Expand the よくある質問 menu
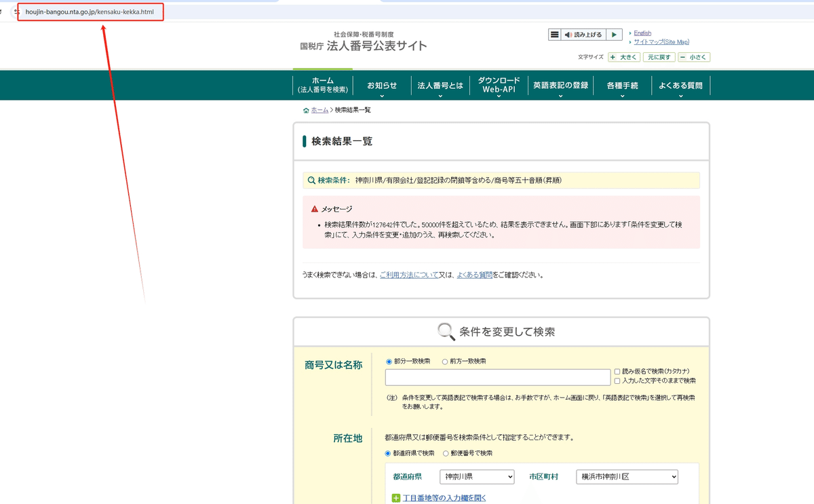 click(x=680, y=85)
